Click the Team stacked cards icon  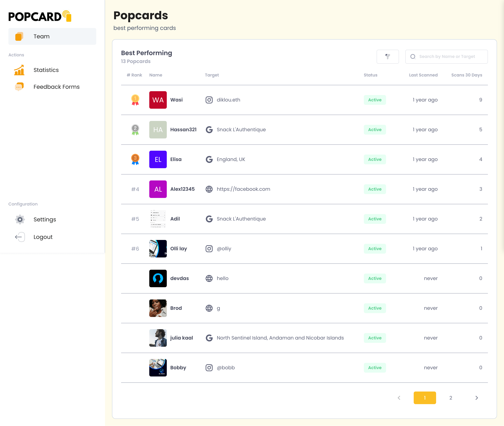click(x=19, y=36)
